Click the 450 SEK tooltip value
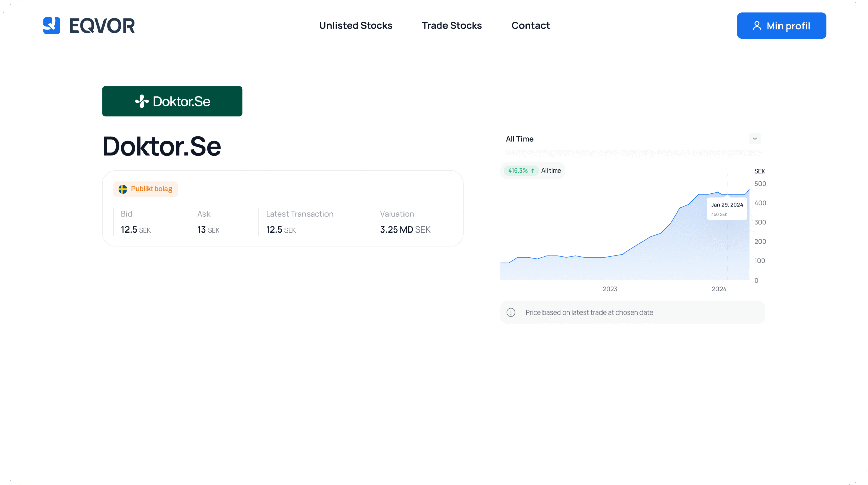The image size is (868, 485). (x=719, y=215)
